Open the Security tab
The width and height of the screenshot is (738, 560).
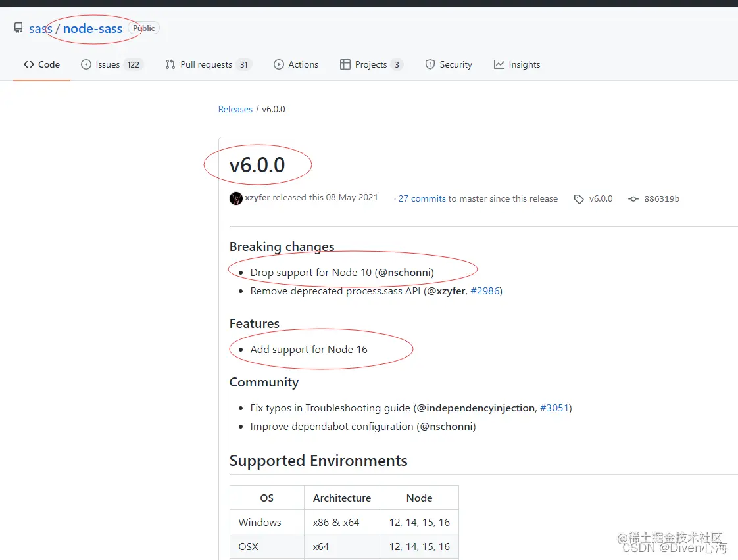point(449,65)
